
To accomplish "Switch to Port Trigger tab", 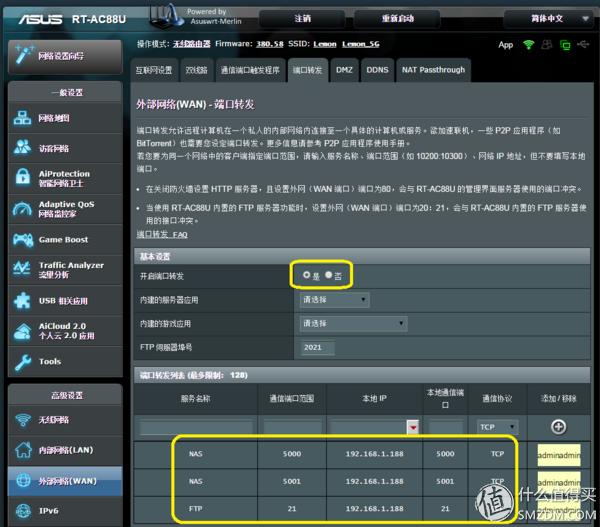I will pos(250,70).
